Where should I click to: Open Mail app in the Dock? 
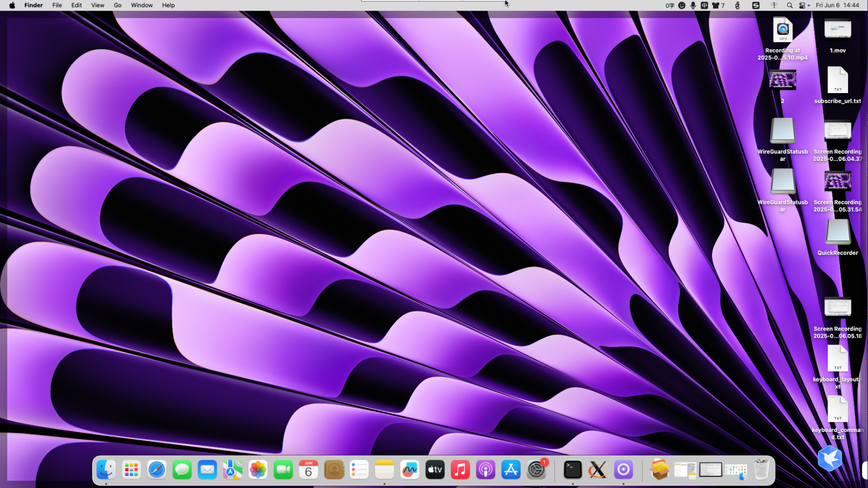point(207,470)
